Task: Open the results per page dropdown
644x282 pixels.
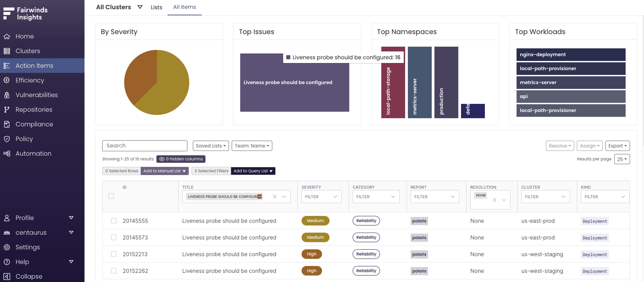Action: pos(622,159)
